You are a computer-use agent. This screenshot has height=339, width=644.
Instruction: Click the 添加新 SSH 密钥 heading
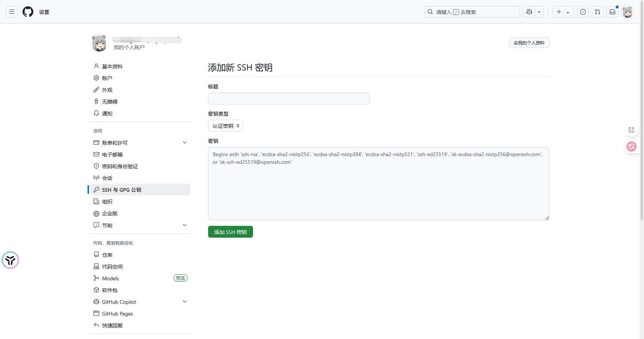pyautogui.click(x=240, y=68)
